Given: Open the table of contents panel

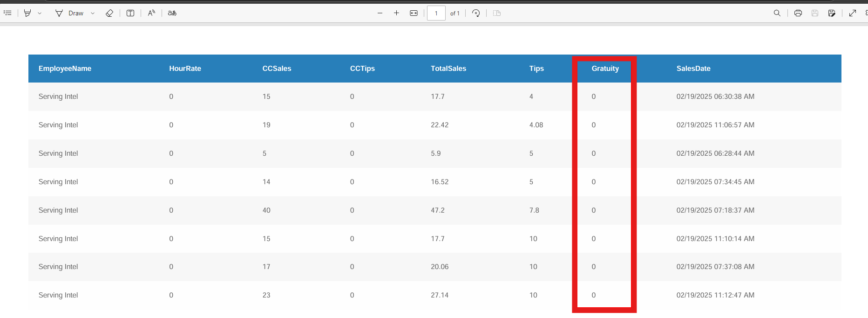Looking at the screenshot, I should [7, 13].
